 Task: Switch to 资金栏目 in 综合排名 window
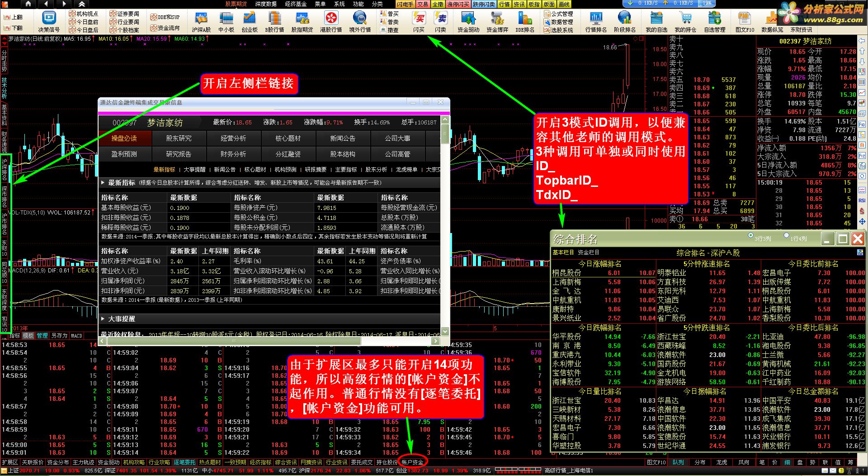[x=589, y=252]
